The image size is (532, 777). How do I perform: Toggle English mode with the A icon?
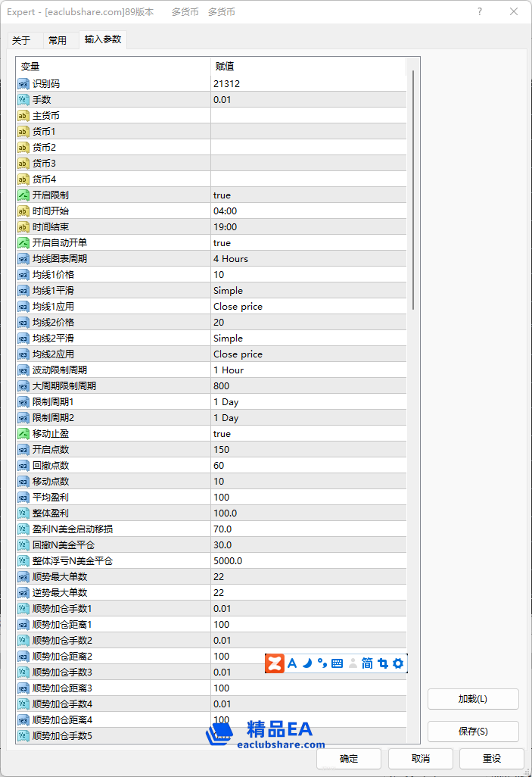[292, 663]
